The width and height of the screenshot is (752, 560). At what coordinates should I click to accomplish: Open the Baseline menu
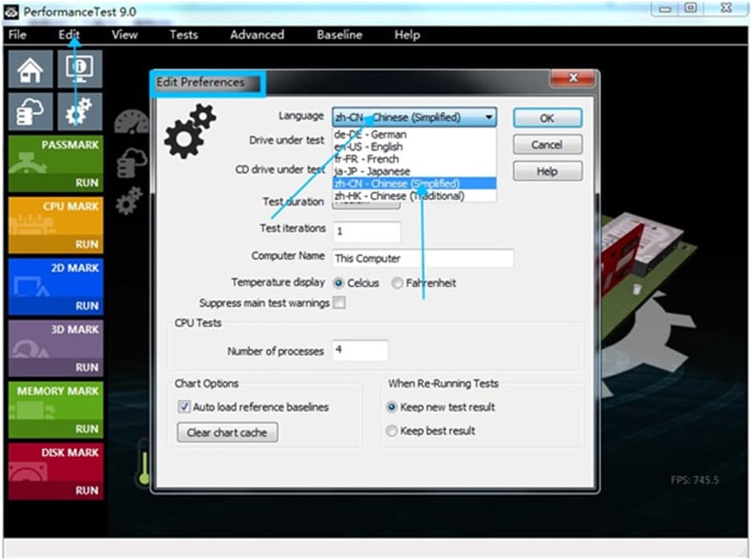(x=338, y=35)
